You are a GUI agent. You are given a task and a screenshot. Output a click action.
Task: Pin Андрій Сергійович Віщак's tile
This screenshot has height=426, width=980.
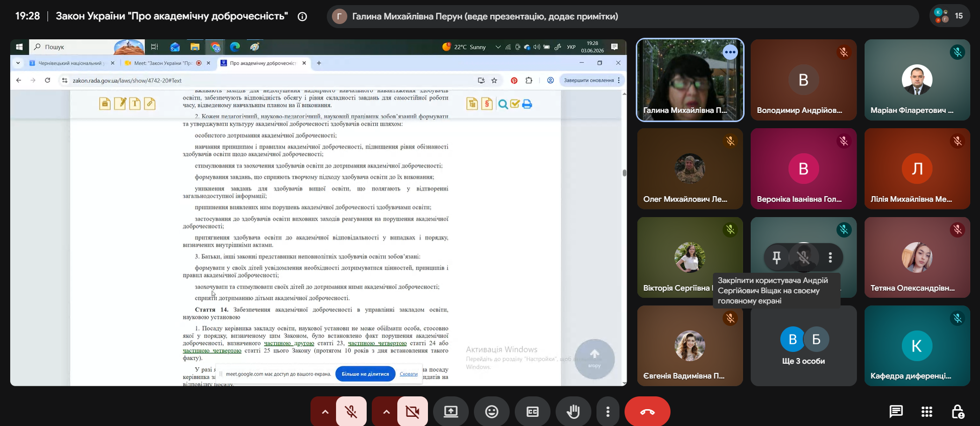pos(776,257)
